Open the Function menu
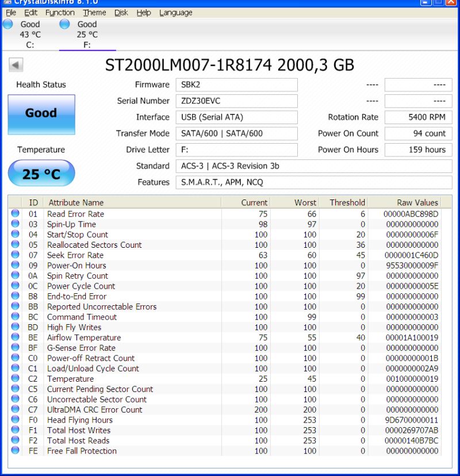 click(x=60, y=13)
